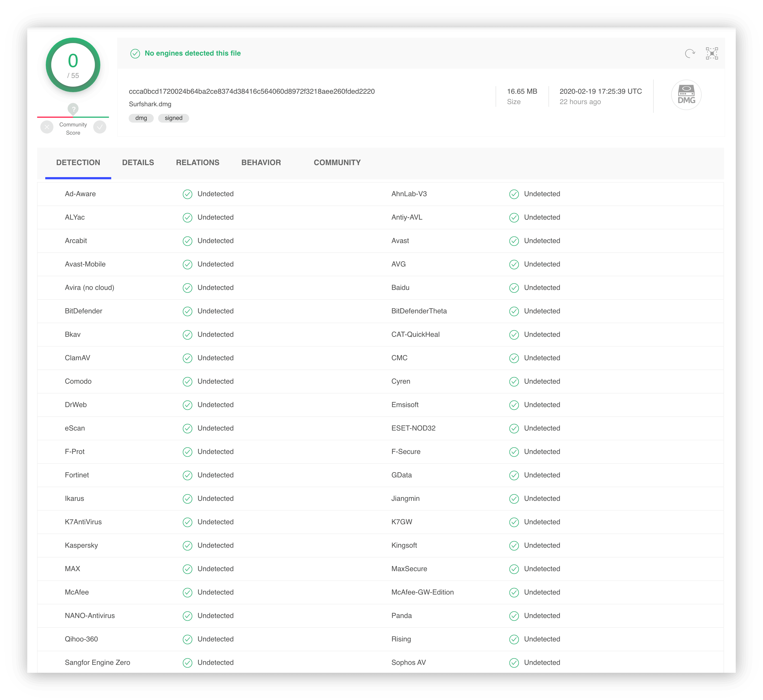Image resolution: width=763 pixels, height=700 pixels.
Task: Select the SHA-256 file hash text
Action: (x=252, y=91)
